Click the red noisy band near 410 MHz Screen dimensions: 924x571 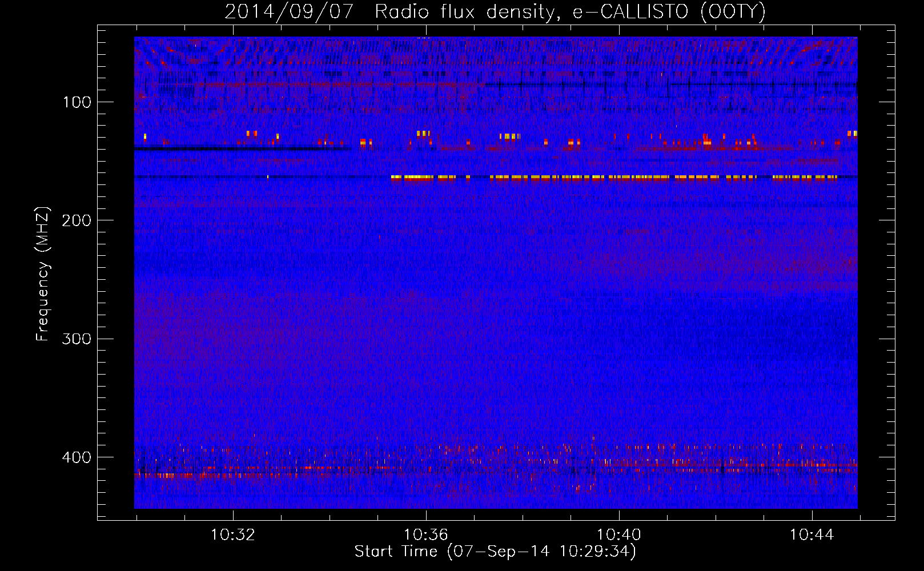pyautogui.click(x=685, y=463)
